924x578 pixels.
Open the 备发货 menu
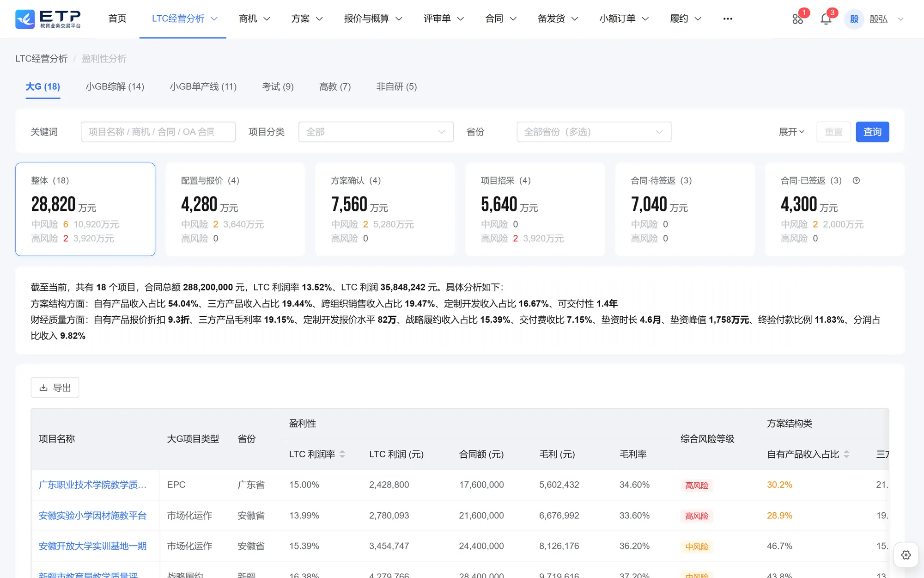coord(558,19)
